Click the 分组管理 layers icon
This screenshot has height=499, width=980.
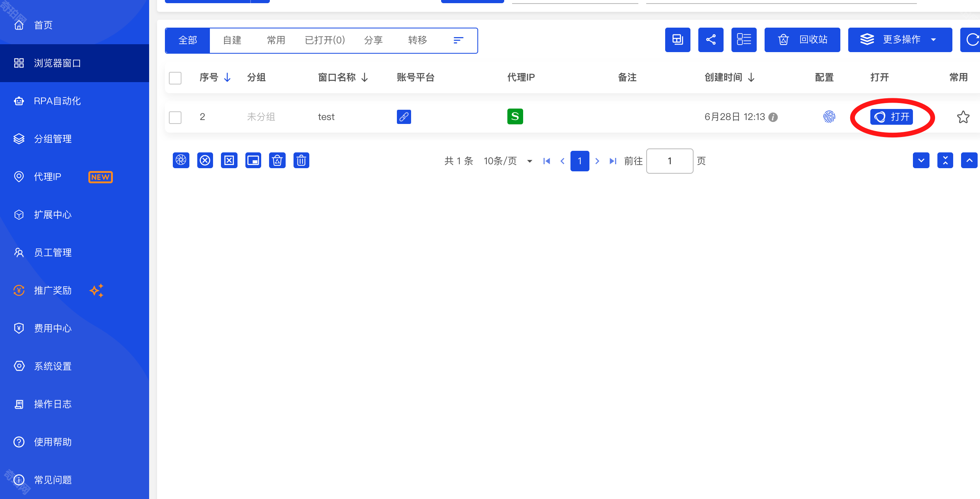tap(19, 139)
